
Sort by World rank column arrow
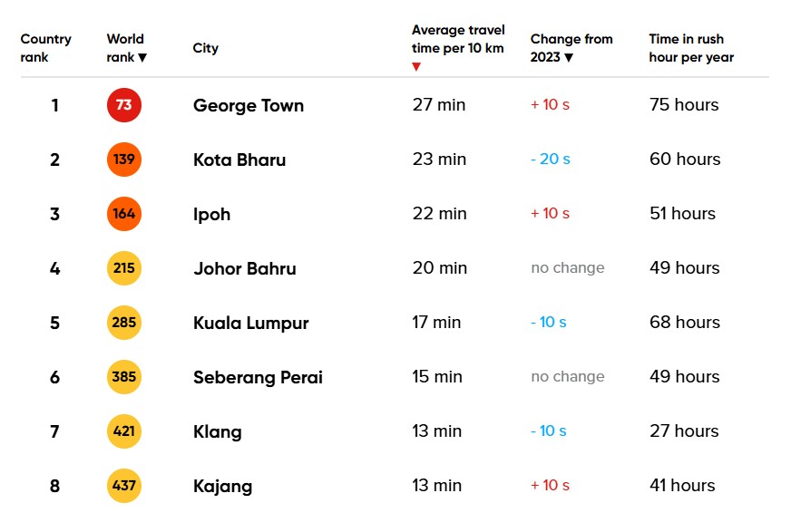[142, 57]
